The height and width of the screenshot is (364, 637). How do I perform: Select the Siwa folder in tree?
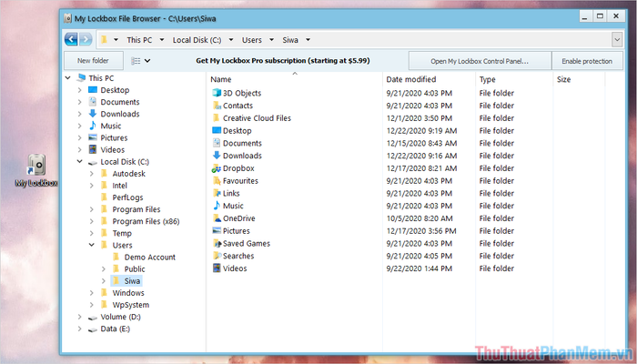click(x=132, y=280)
